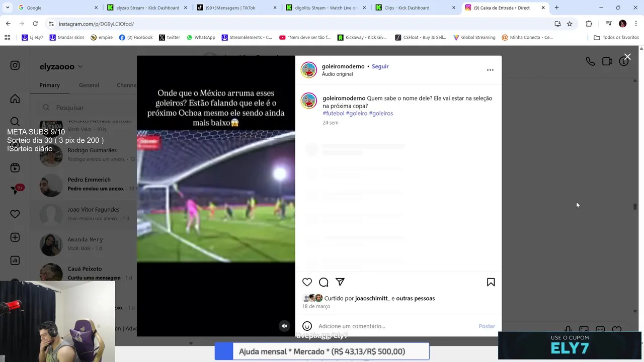Open chat with Rodrigo Guimarães
Screen dimensions: 644x362
tap(84, 154)
